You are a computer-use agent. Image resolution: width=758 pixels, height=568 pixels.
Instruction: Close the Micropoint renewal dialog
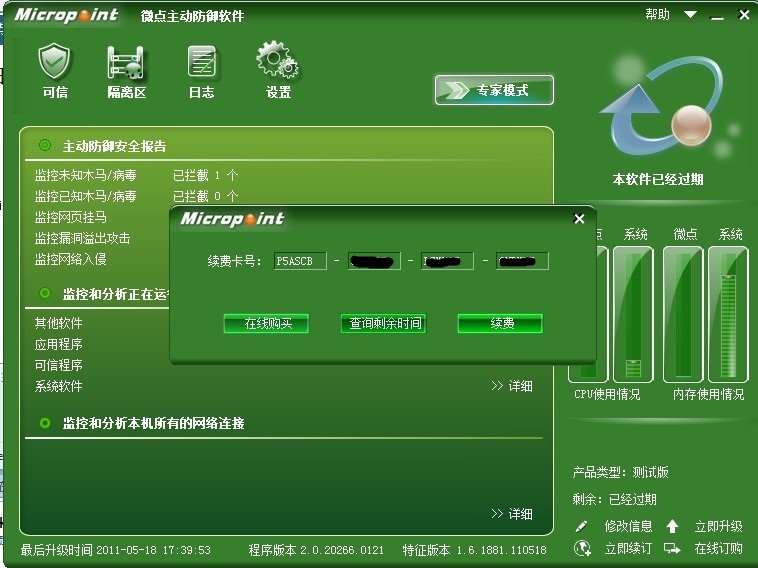tap(579, 219)
